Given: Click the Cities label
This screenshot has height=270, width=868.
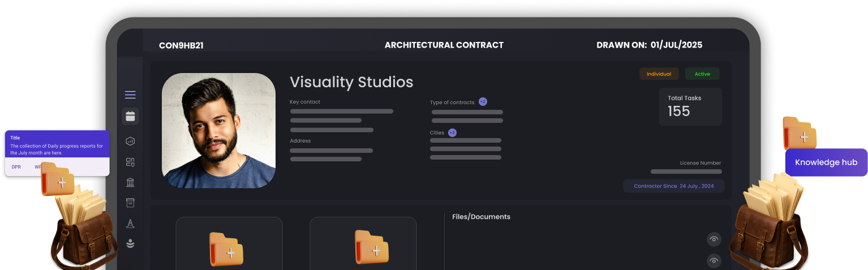Looking at the screenshot, I should pyautogui.click(x=437, y=133).
